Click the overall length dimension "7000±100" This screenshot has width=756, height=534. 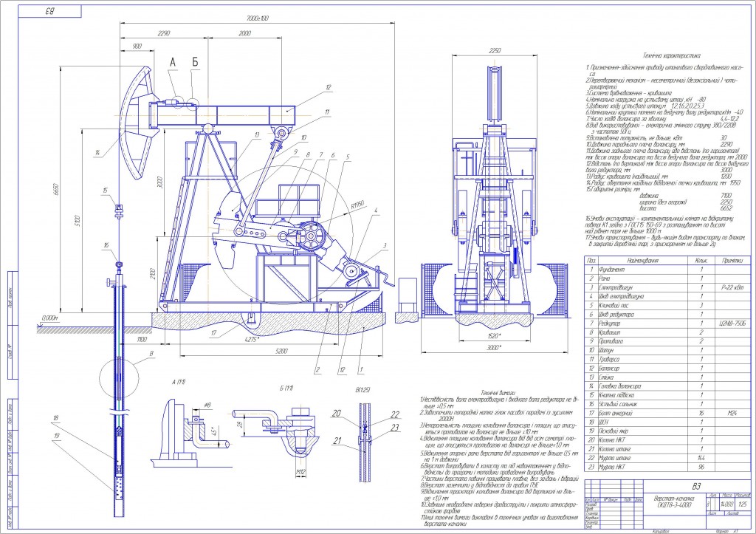pos(258,18)
